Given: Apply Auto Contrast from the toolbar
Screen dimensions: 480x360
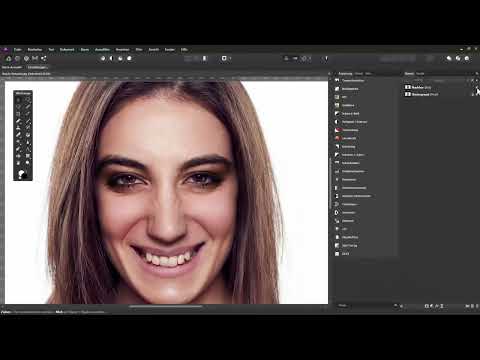Looking at the screenshot, I should [112, 58].
